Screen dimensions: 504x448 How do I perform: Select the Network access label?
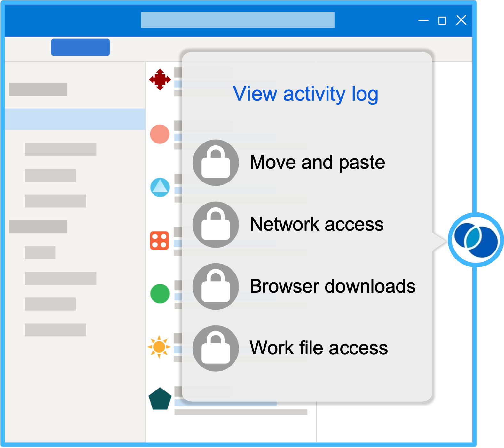pyautogui.click(x=317, y=224)
